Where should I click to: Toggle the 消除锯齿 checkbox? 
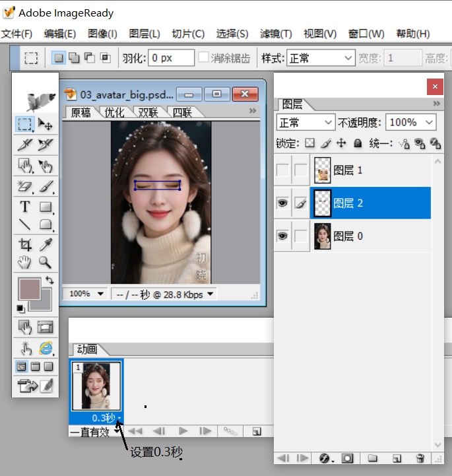[204, 58]
